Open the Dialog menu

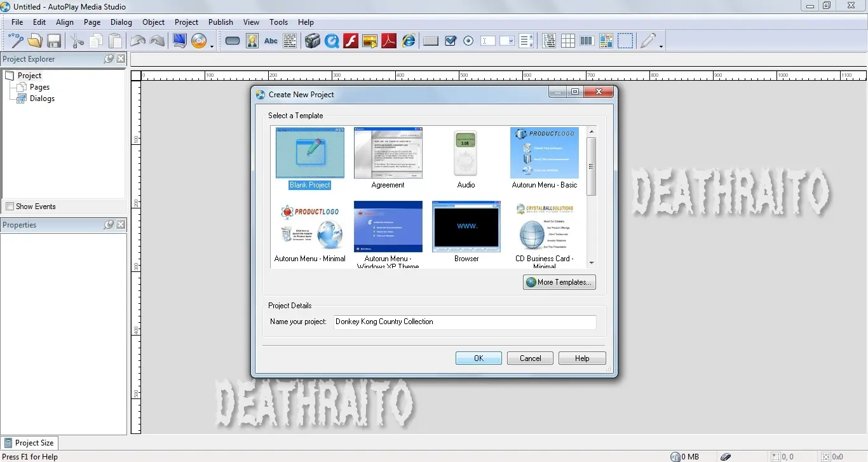coord(121,22)
